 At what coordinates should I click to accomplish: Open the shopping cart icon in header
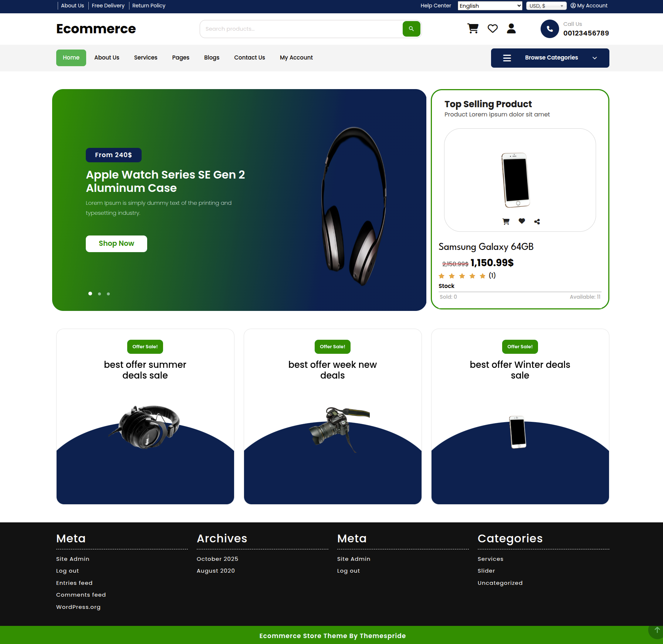click(x=473, y=28)
